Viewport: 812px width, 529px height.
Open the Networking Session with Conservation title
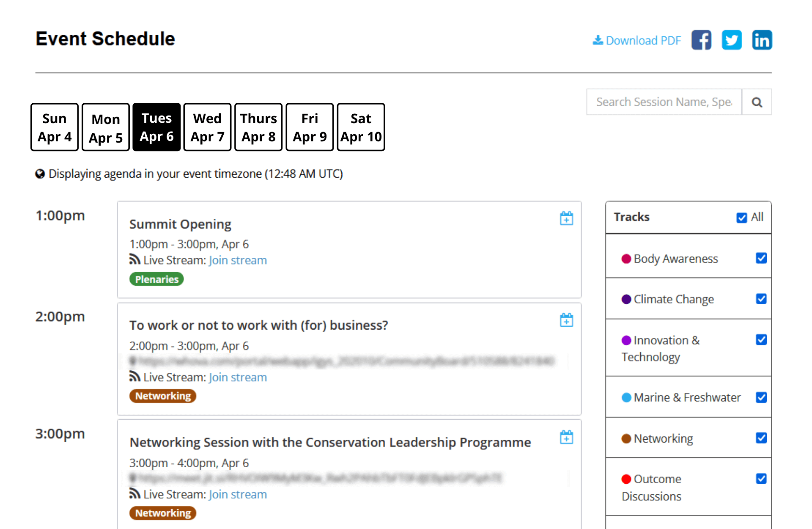(330, 442)
